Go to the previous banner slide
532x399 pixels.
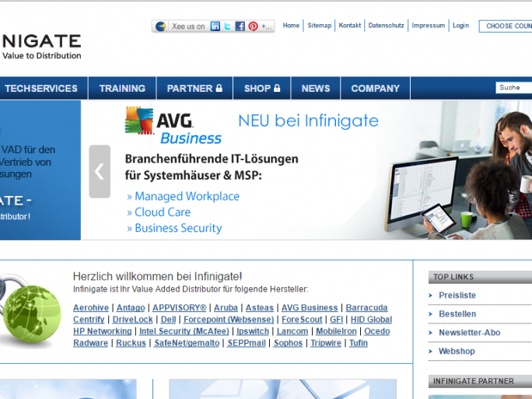point(100,171)
